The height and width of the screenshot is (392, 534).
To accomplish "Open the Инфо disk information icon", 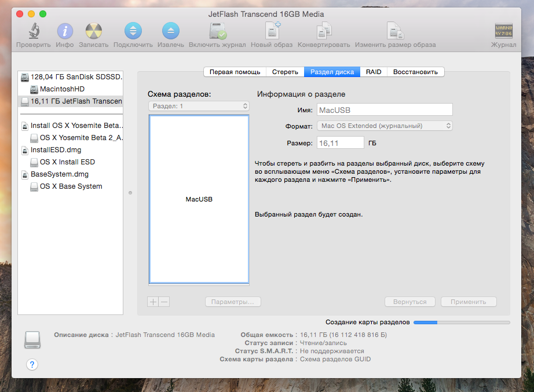I will click(65, 31).
